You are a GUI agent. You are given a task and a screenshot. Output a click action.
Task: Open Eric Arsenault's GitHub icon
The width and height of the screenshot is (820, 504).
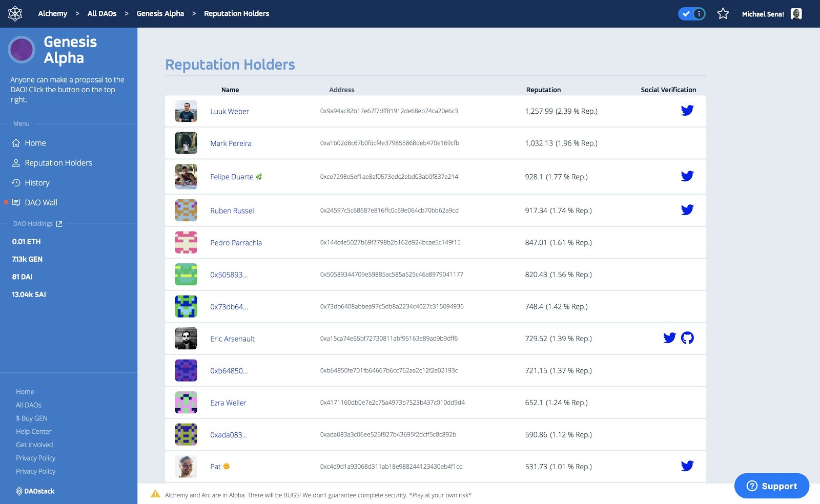pos(687,338)
